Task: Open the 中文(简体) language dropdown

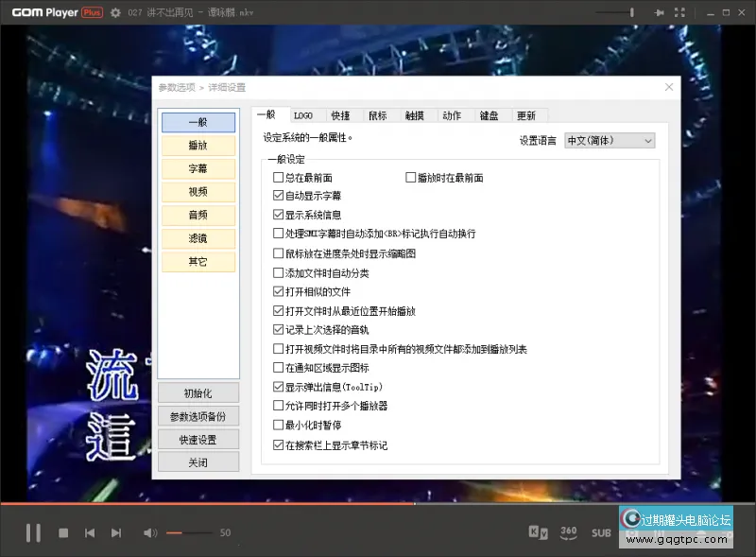Action: (x=610, y=140)
